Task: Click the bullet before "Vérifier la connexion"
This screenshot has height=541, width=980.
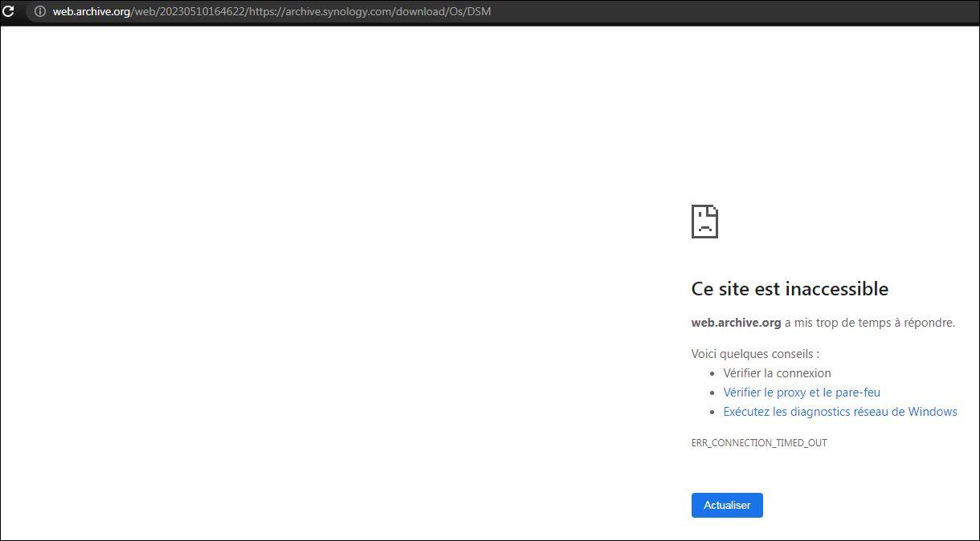Action: pos(713,373)
